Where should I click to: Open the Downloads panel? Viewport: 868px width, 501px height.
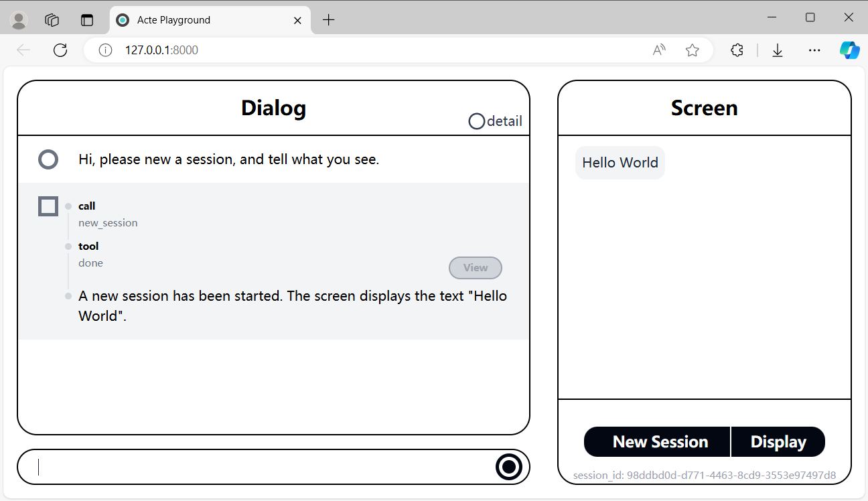pos(777,50)
